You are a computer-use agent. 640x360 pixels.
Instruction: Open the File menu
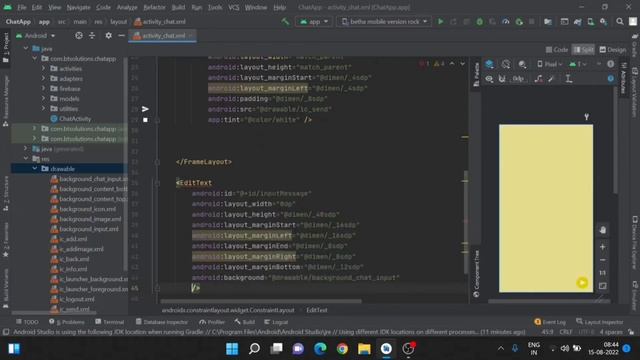coord(22,7)
